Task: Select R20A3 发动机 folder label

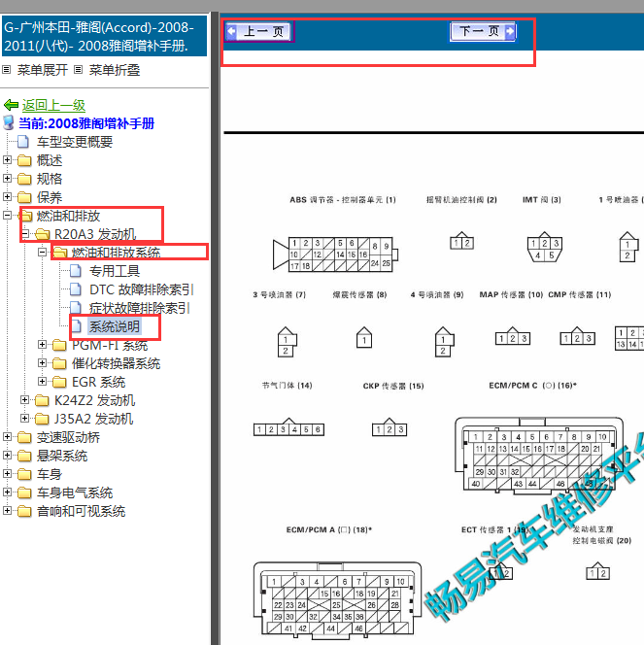Action: pos(95,234)
